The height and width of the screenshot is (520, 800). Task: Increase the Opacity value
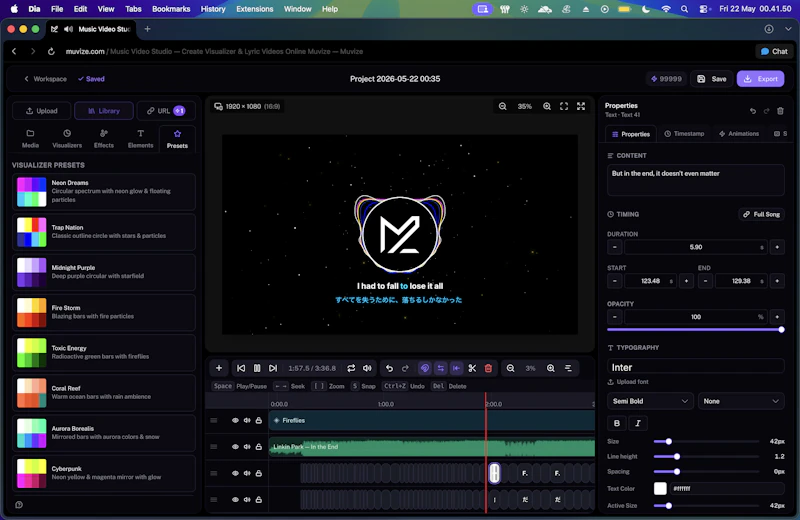coord(777,317)
